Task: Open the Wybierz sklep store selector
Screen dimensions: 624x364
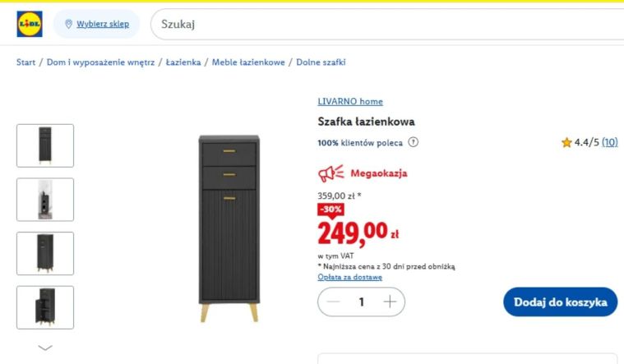Action: (x=103, y=24)
